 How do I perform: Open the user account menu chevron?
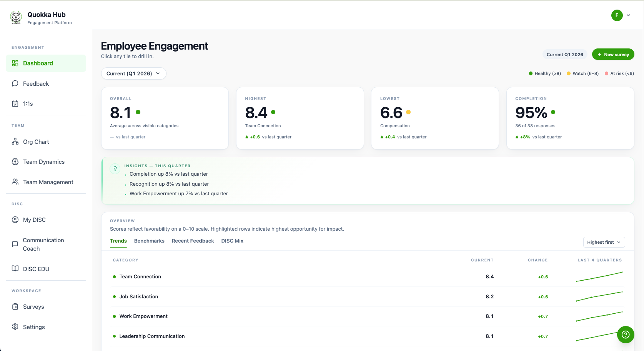[x=628, y=15]
